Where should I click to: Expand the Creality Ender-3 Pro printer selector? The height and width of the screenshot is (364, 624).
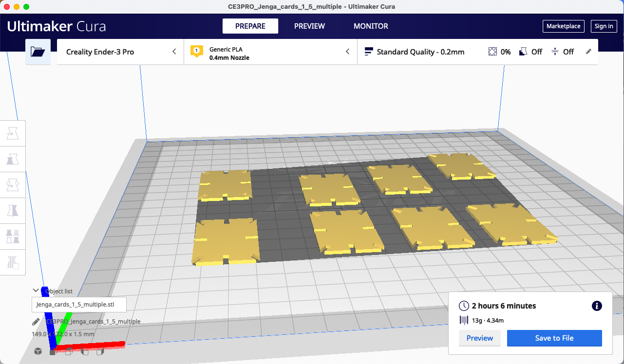click(x=120, y=52)
